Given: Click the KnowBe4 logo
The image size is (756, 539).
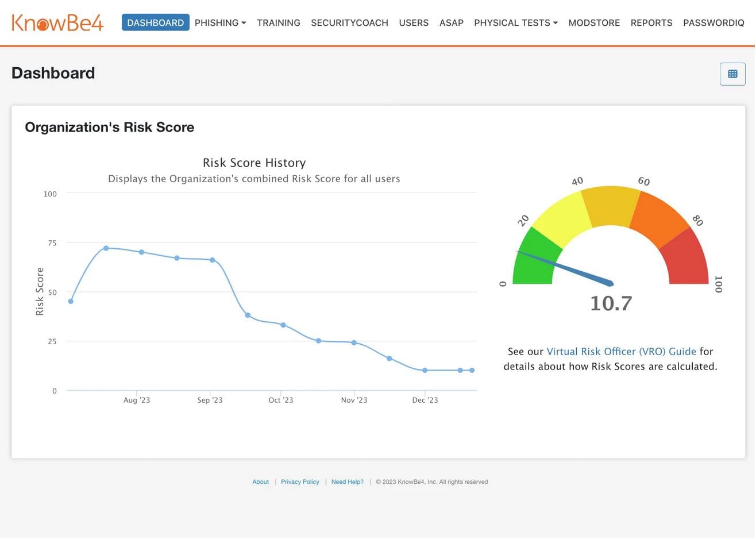Looking at the screenshot, I should (57, 22).
